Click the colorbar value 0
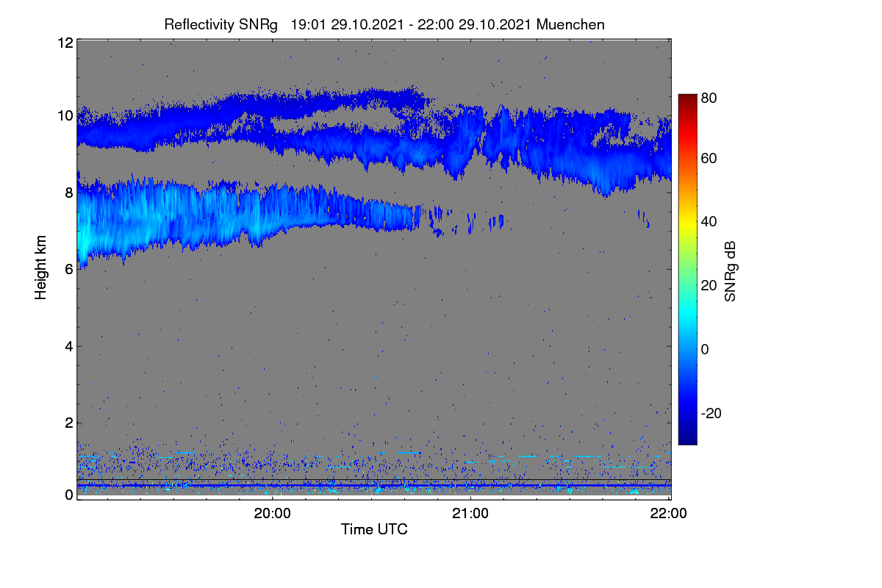The image size is (882, 588). tap(706, 349)
